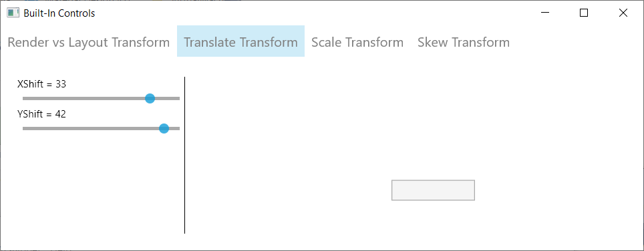Maximize the Built-In Controls window

pyautogui.click(x=584, y=13)
